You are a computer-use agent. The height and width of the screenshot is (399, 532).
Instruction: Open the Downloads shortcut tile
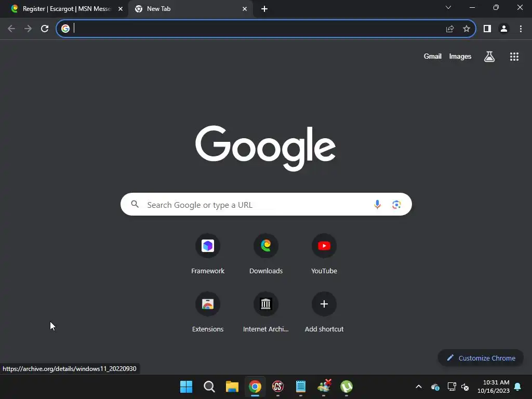[266, 254]
